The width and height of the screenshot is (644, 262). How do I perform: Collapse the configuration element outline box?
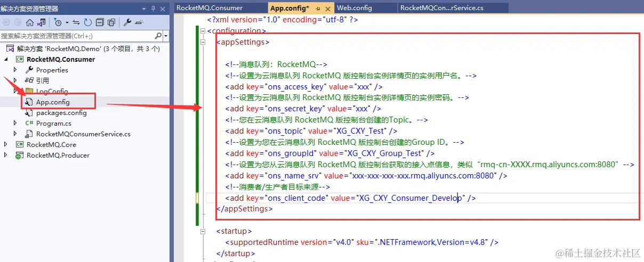(x=202, y=31)
